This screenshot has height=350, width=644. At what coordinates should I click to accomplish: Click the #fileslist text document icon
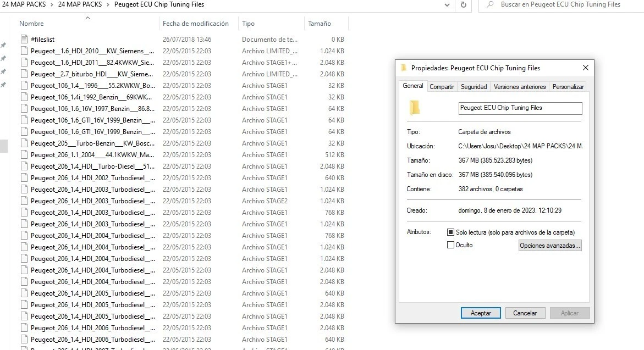click(24, 40)
